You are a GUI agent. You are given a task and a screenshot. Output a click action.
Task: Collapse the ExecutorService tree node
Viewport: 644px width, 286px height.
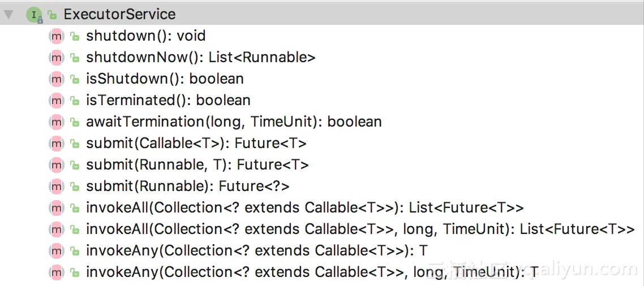[8, 15]
